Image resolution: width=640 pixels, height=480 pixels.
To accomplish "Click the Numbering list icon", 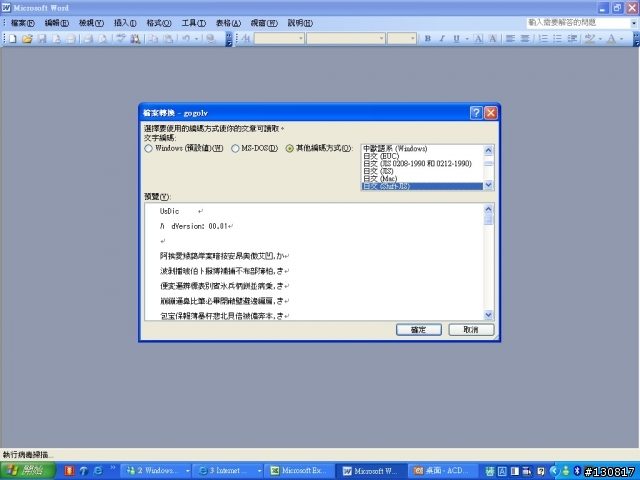I will click(x=543, y=39).
